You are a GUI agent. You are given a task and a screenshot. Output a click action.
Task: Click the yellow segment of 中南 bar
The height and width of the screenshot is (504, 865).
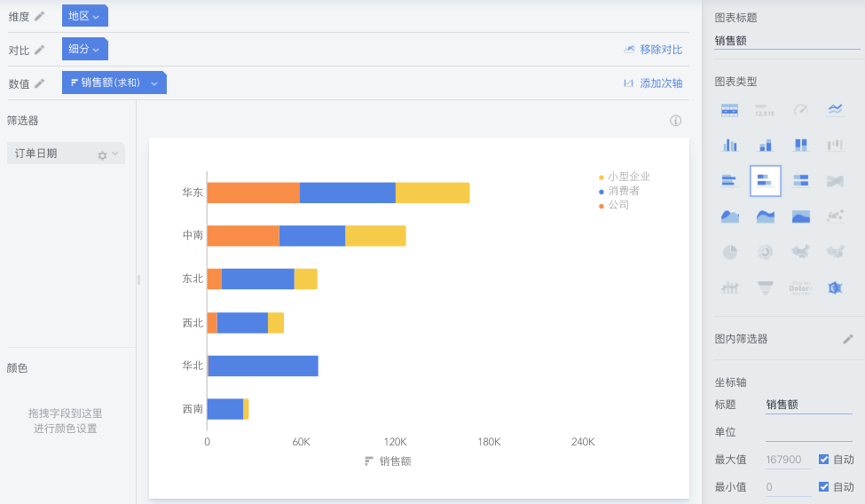375,236
